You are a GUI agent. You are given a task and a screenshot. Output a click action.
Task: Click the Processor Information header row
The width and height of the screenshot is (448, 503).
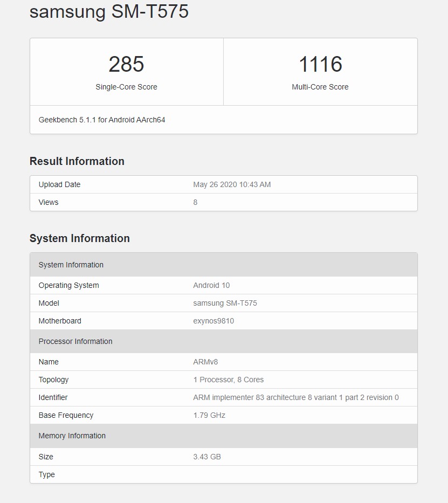coord(224,341)
